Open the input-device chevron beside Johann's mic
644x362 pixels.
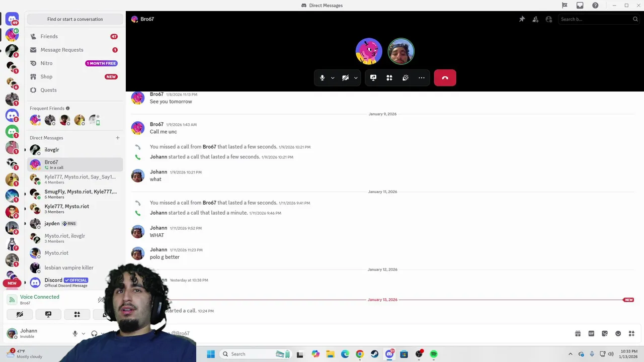point(84,333)
